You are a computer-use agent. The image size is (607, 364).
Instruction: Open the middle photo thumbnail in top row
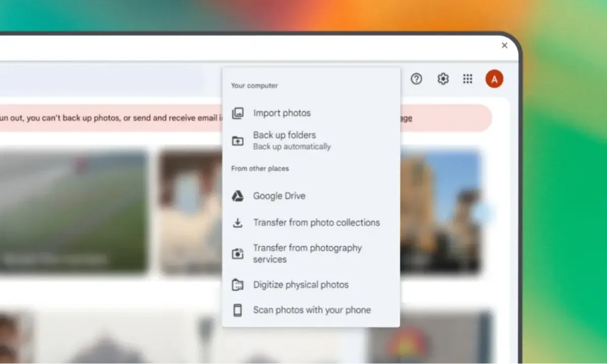click(190, 211)
